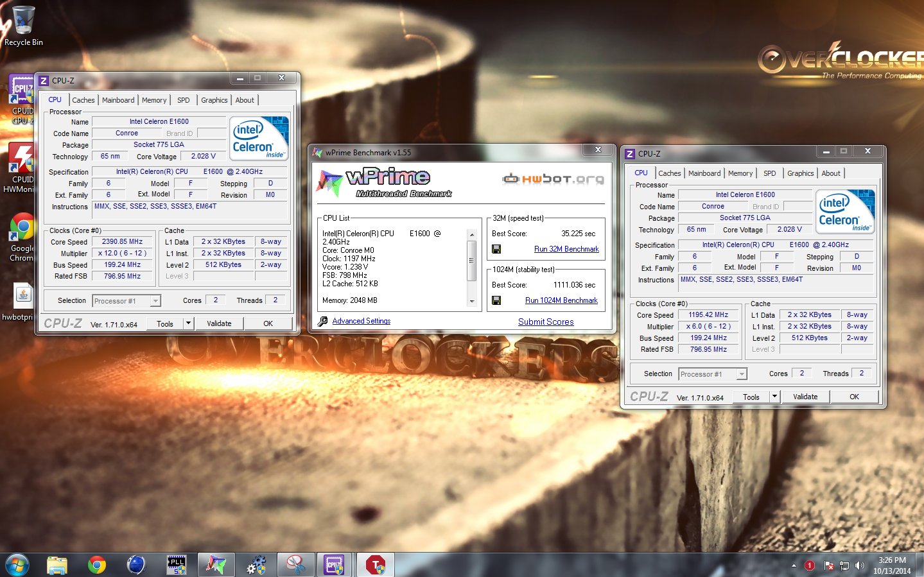The width and height of the screenshot is (924, 577).
Task: Open the Snipping Tool taskbar icon
Action: [296, 565]
